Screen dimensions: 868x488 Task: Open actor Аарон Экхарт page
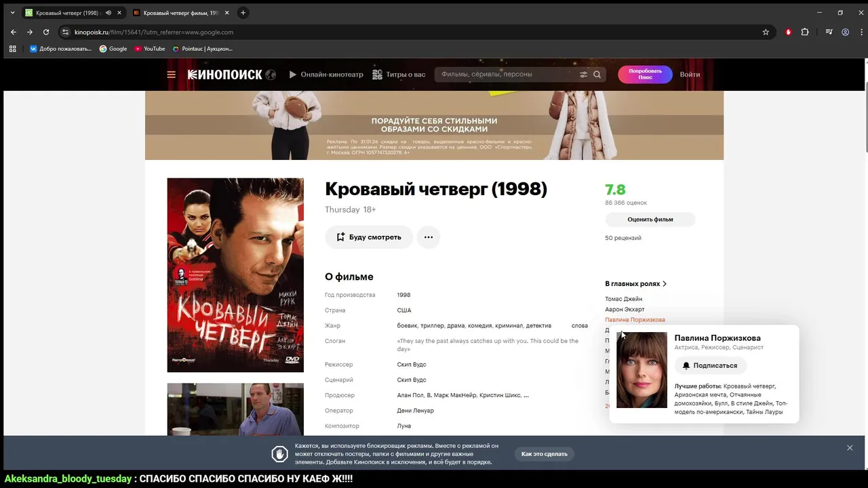[625, 309]
